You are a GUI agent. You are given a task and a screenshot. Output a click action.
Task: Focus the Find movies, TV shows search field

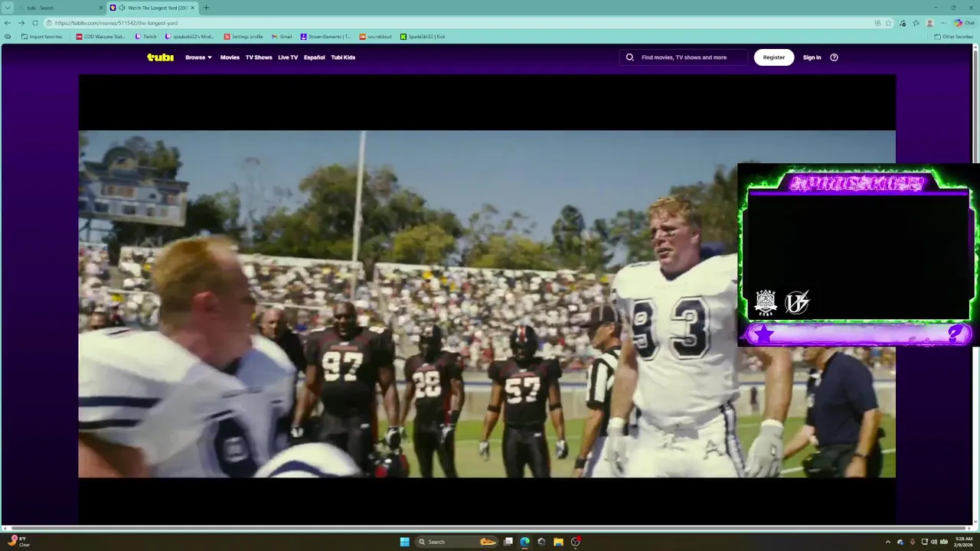point(684,57)
